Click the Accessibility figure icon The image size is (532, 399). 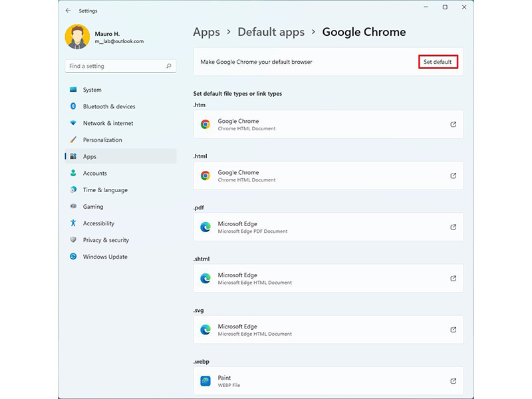(x=73, y=223)
